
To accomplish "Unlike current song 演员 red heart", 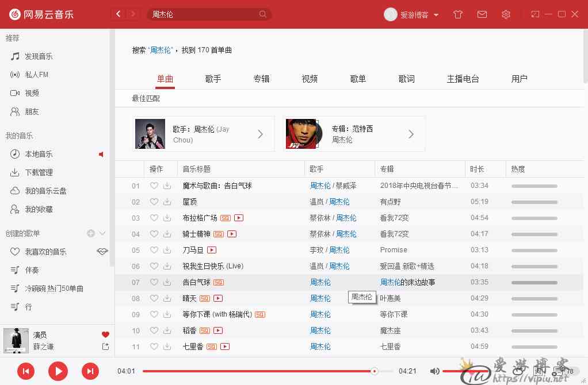I will [x=105, y=334].
